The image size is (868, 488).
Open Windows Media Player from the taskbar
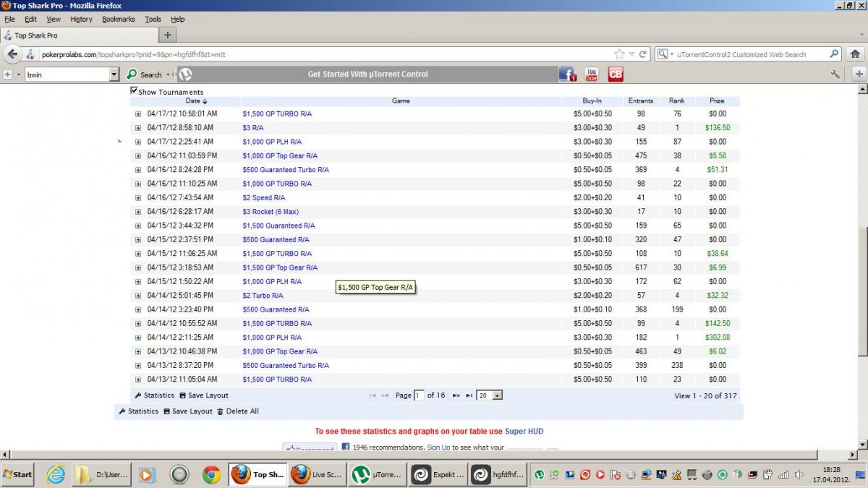pyautogui.click(x=147, y=474)
